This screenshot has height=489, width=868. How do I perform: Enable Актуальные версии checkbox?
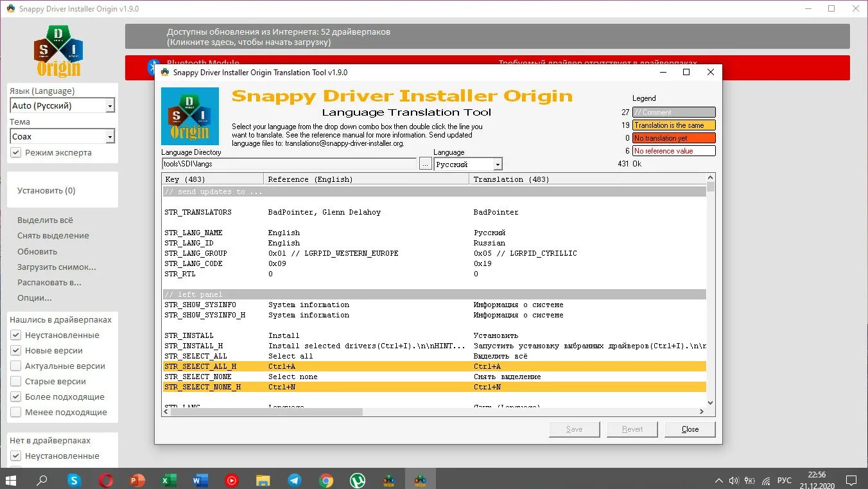coord(16,366)
